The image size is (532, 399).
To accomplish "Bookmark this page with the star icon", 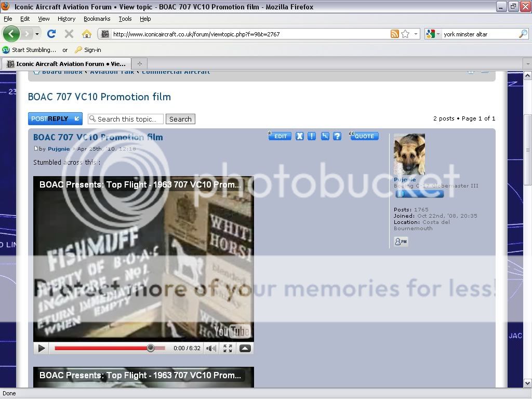I will (x=405, y=34).
